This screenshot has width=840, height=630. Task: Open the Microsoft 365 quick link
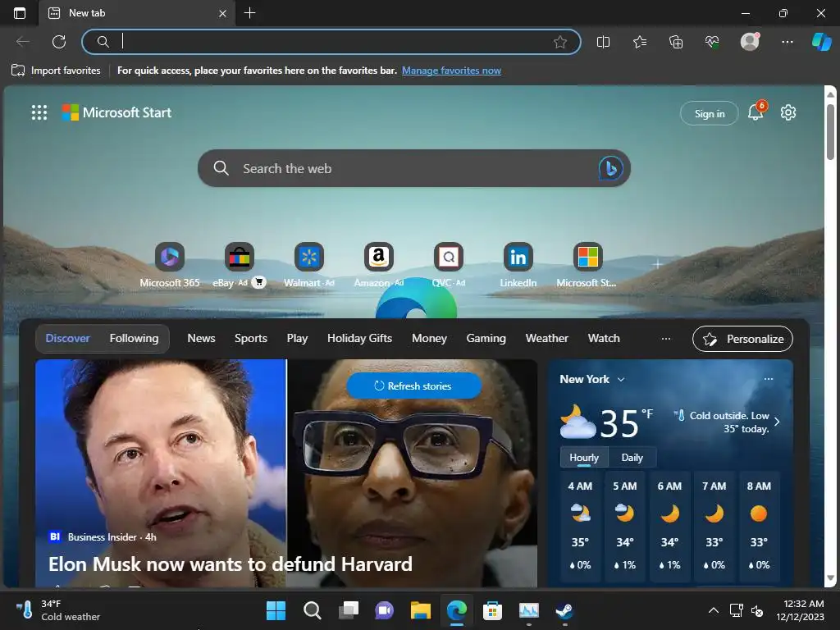[170, 265]
